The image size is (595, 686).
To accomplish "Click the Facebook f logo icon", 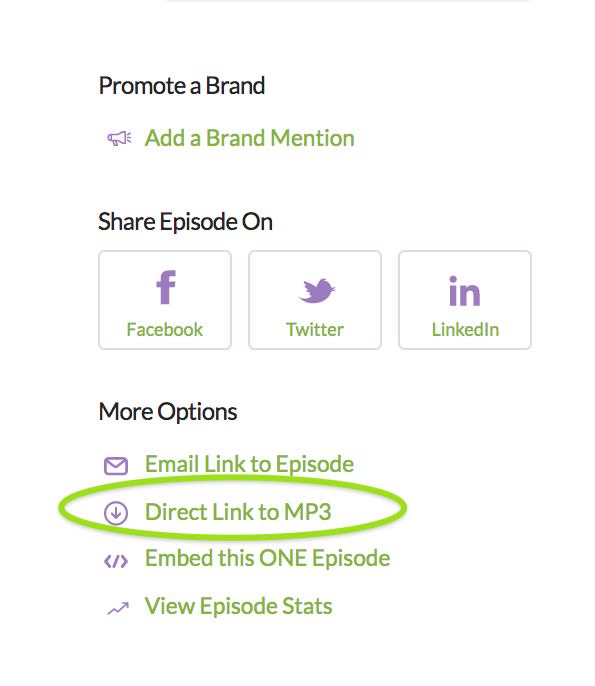I will pyautogui.click(x=166, y=287).
